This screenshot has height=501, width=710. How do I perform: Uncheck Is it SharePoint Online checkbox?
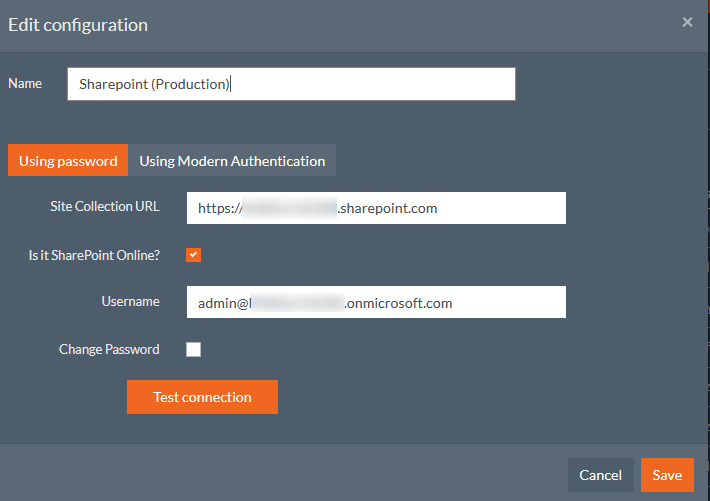coord(193,255)
